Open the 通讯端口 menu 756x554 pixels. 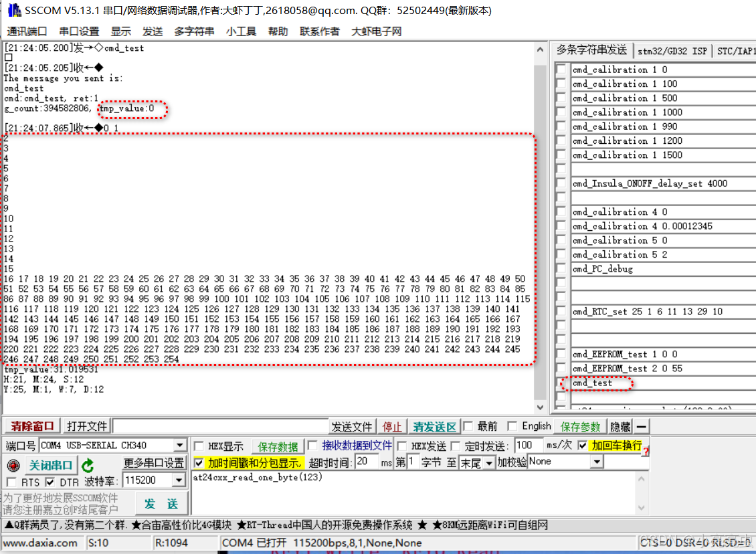27,31
